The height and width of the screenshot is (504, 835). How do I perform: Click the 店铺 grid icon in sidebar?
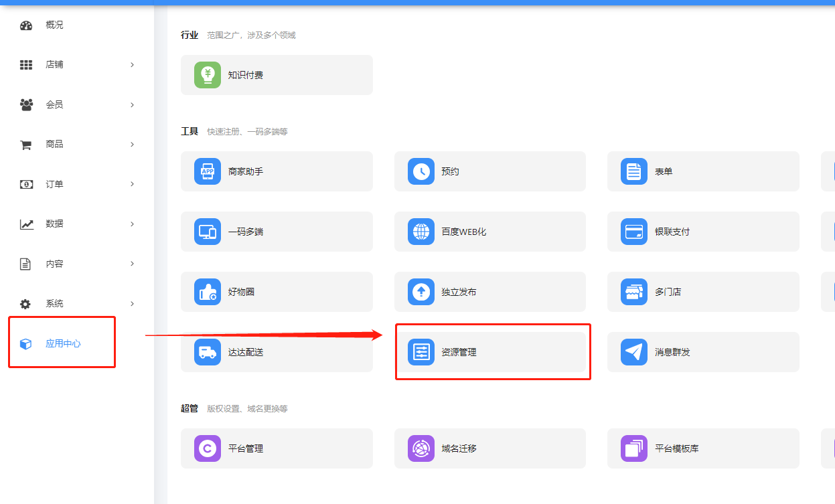click(26, 65)
